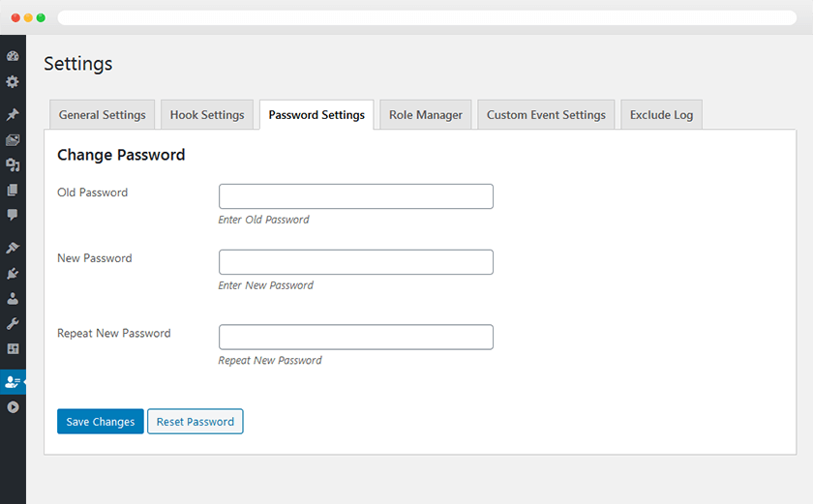The width and height of the screenshot is (813, 504).
Task: Open the Media library icon
Action: [x=13, y=140]
